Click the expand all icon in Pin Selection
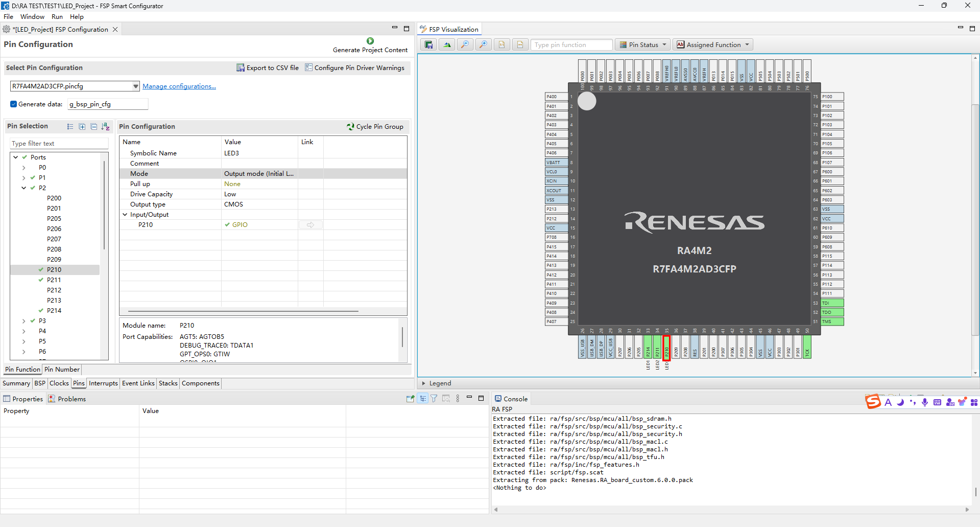Screen dimensions: 980x527 [x=82, y=127]
